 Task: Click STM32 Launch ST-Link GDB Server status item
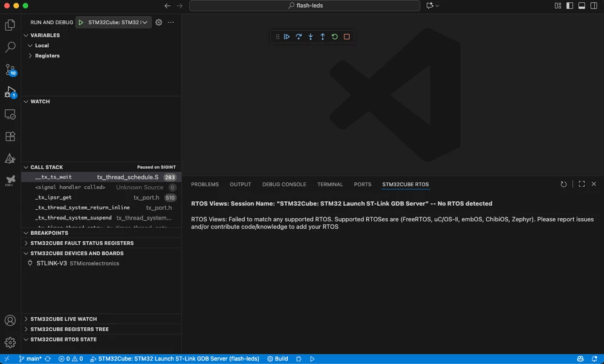tap(175, 359)
